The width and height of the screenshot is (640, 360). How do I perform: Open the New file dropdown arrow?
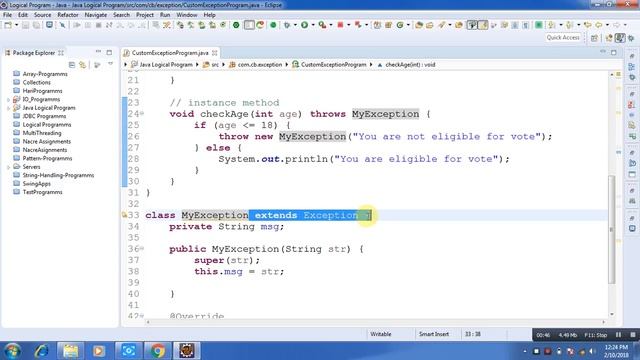(x=17, y=25)
